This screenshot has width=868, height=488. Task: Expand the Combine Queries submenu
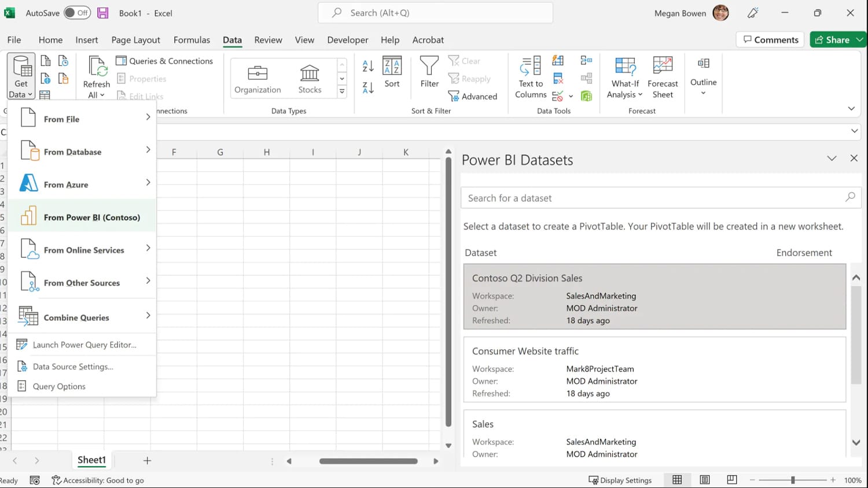[83, 317]
